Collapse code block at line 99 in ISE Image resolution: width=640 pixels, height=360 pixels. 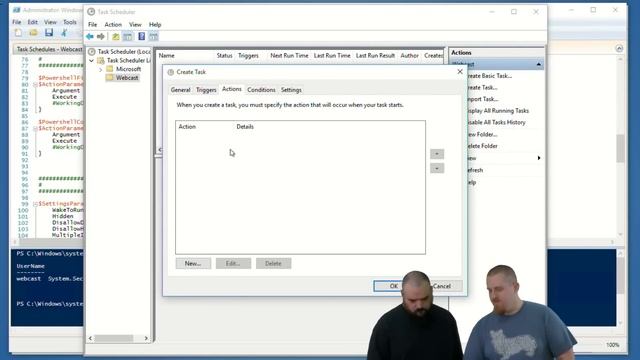[x=35, y=204]
